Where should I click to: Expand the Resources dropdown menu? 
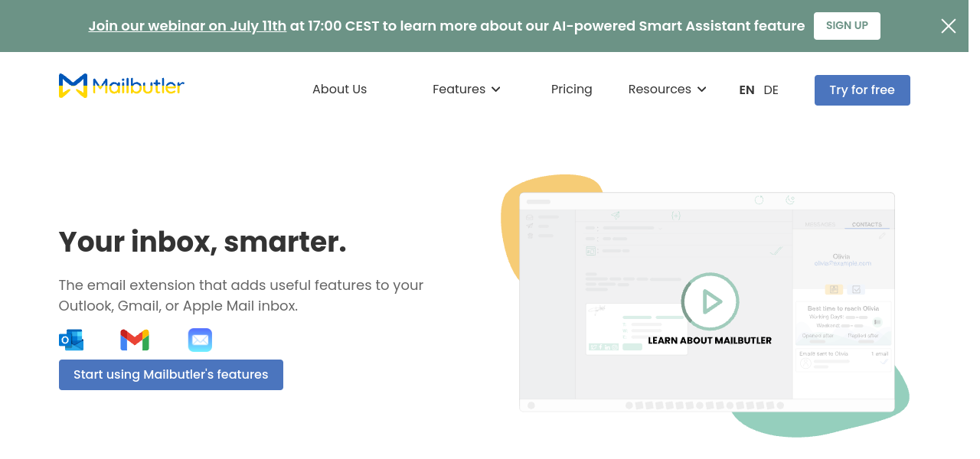pyautogui.click(x=667, y=90)
